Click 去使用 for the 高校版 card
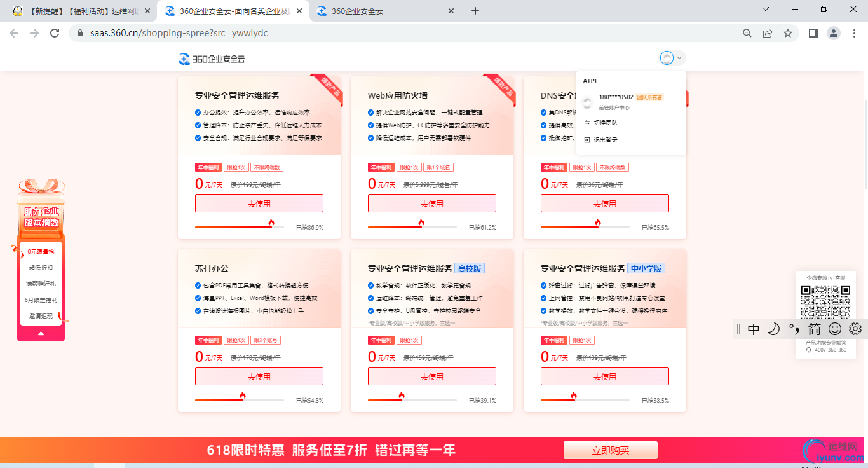Viewport: 868px width, 468px height. [432, 376]
